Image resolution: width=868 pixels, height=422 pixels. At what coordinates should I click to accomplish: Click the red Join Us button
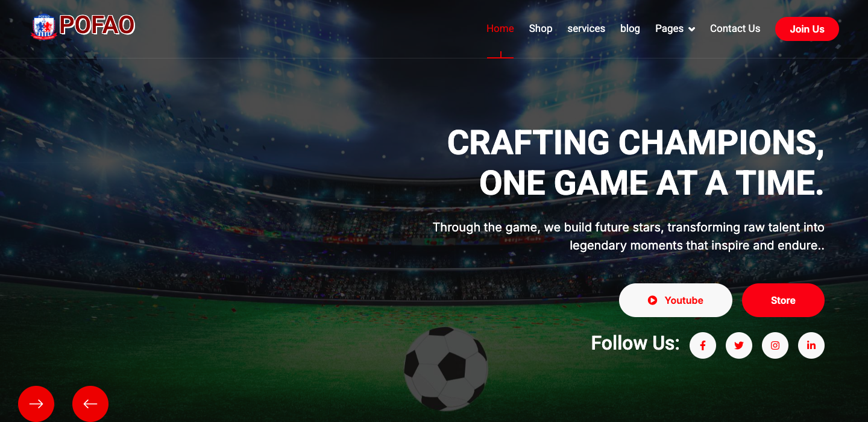point(807,29)
